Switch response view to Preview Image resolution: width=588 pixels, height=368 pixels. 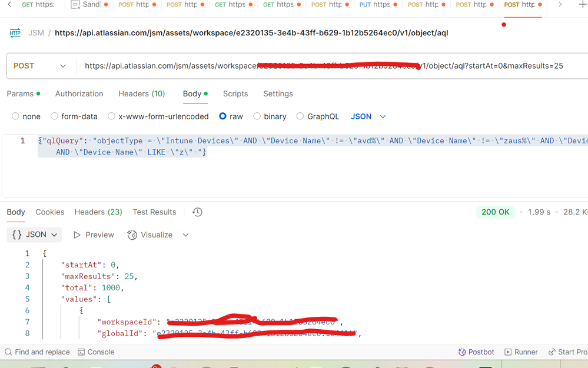click(x=94, y=235)
